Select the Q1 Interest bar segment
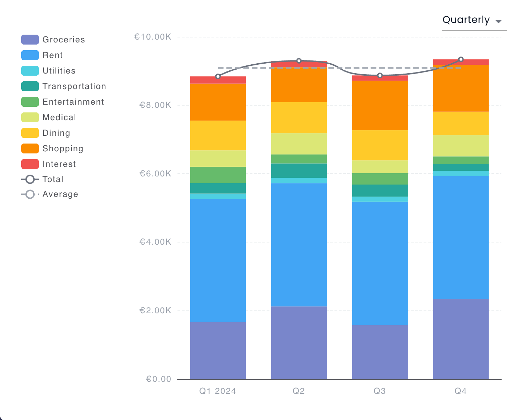Screen dimensions: 524x420 (x=218, y=80)
